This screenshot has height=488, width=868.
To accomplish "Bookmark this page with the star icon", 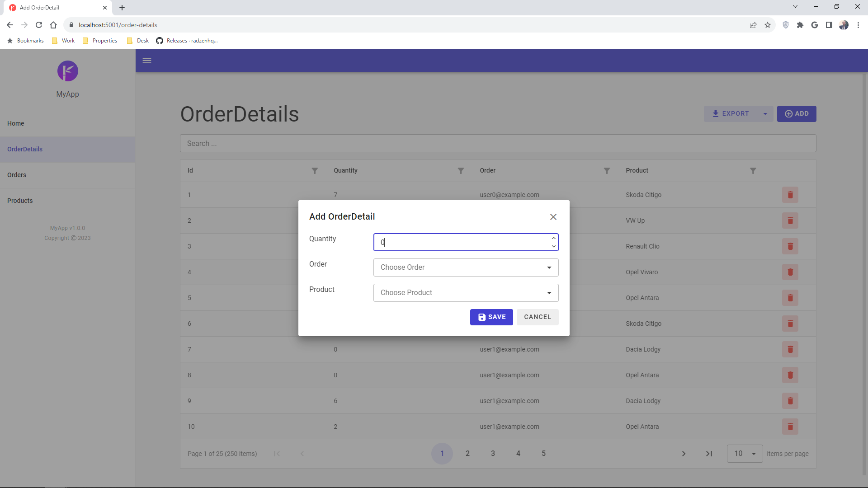I will click(x=768, y=25).
